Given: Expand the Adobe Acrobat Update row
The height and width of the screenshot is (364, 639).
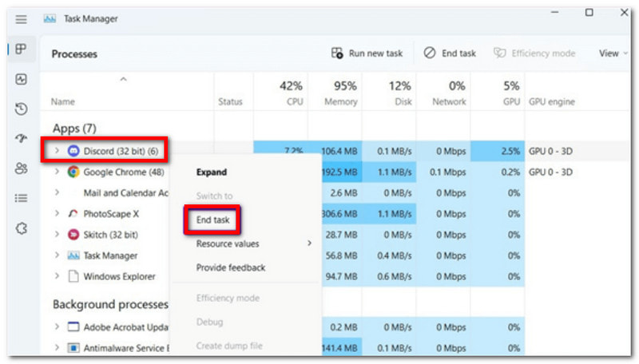Looking at the screenshot, I should (57, 327).
